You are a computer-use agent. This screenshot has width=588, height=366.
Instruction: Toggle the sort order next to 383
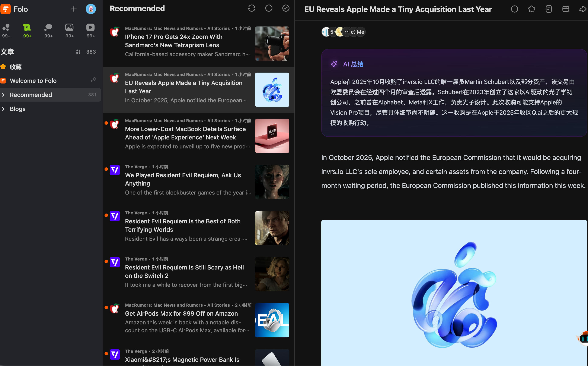pyautogui.click(x=78, y=52)
